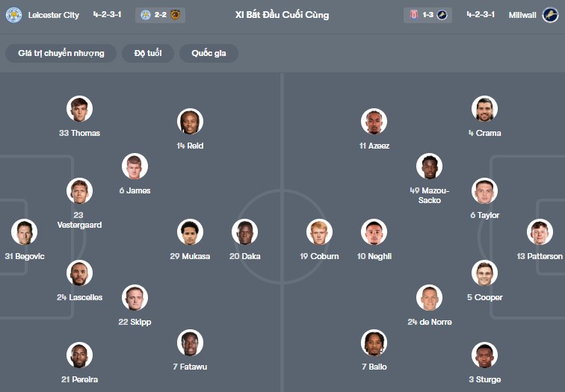Select Vestergaard's player photo

(78, 191)
